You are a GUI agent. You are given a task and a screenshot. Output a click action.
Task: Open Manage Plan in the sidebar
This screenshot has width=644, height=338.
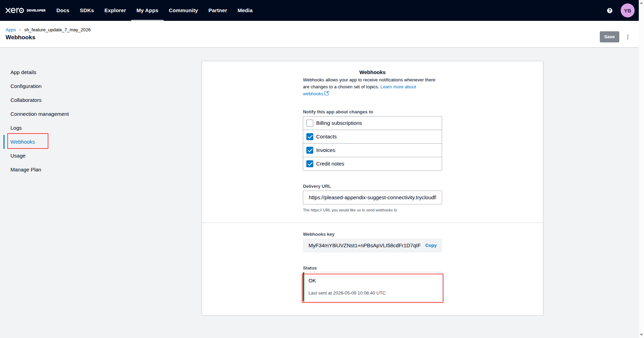coord(26,170)
